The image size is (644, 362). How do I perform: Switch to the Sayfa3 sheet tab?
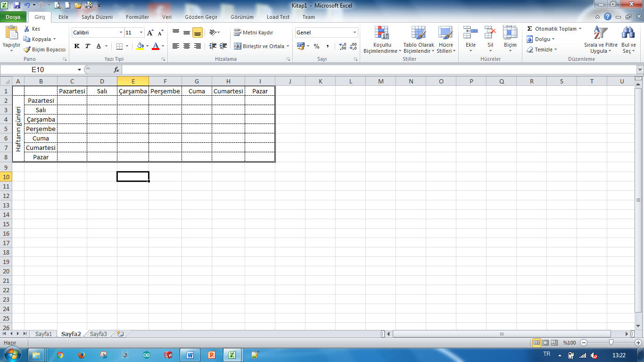coord(98,334)
